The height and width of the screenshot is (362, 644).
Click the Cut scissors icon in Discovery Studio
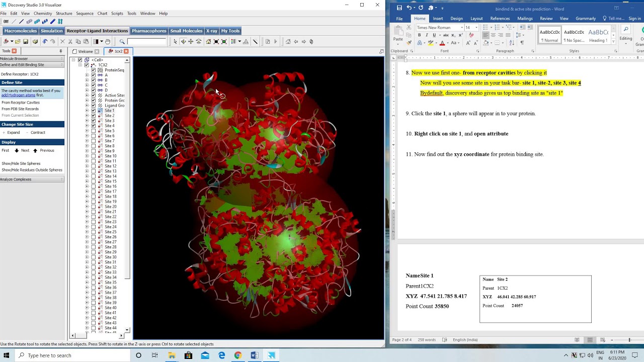click(x=70, y=42)
